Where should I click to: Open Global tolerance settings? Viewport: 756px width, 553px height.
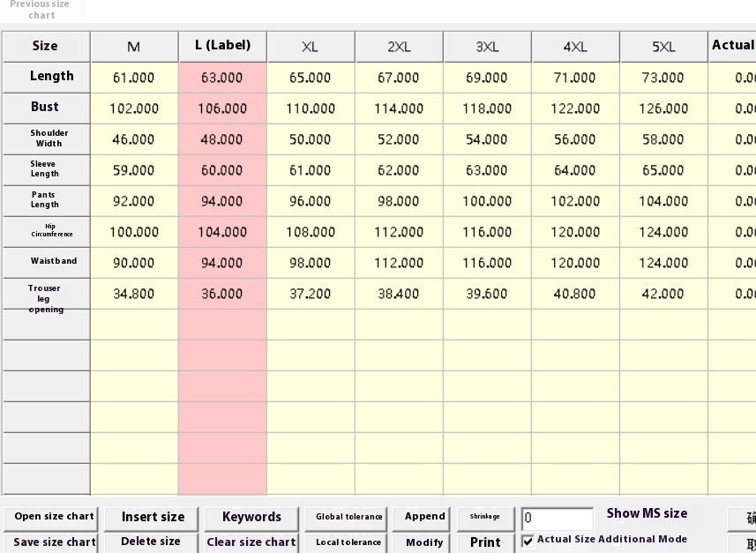(348, 517)
